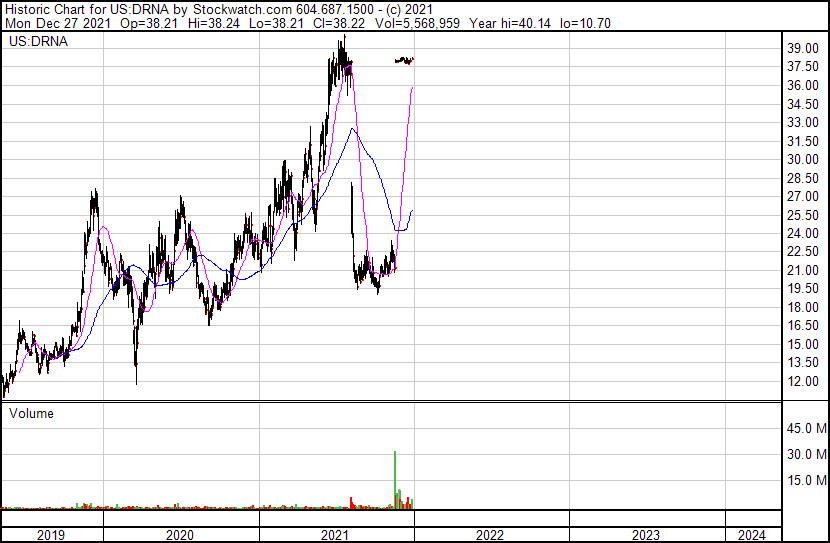The image size is (830, 543).
Task: Click the 30.0 M volume axis label
Action: point(805,454)
